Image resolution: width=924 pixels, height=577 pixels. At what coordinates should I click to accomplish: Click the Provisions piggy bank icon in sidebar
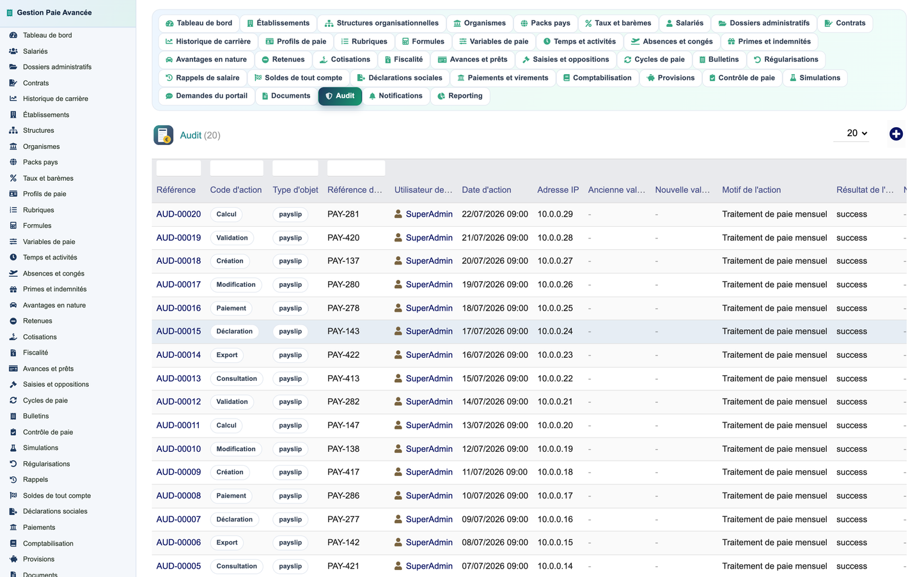click(13, 559)
